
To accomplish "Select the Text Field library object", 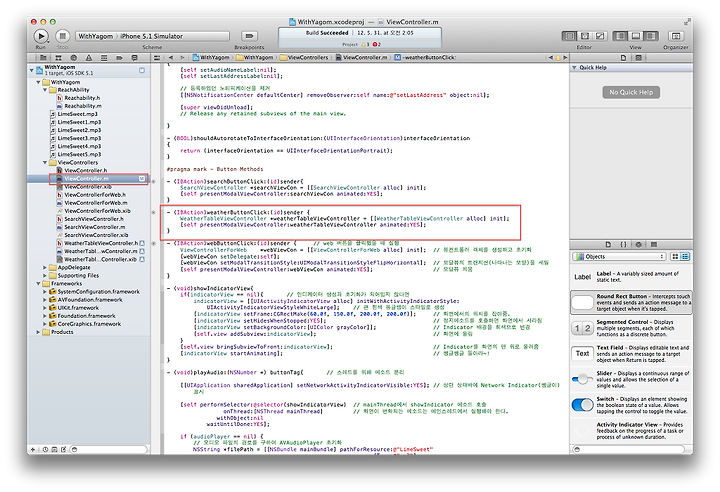I will 631,354.
